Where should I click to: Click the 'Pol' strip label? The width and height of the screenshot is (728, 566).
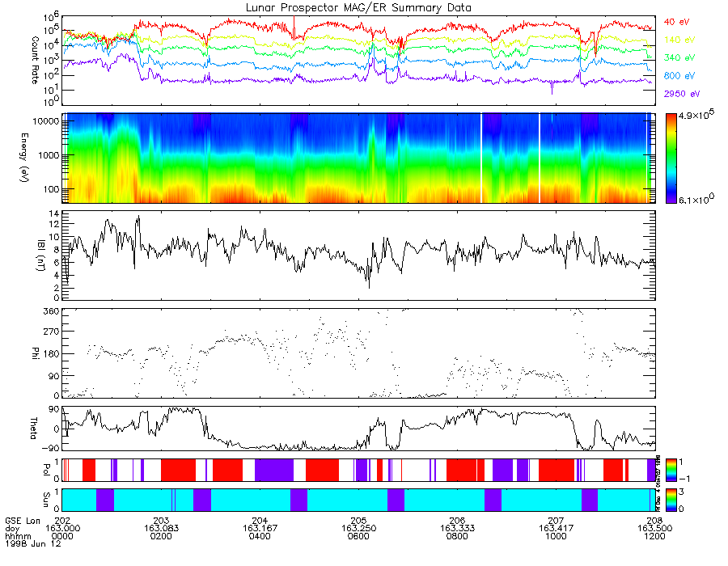(46, 470)
